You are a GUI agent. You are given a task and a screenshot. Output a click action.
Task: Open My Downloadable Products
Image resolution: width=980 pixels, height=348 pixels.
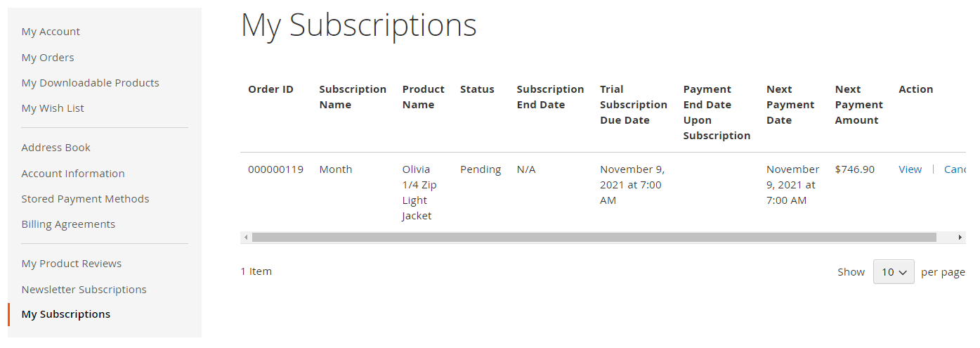(x=91, y=83)
